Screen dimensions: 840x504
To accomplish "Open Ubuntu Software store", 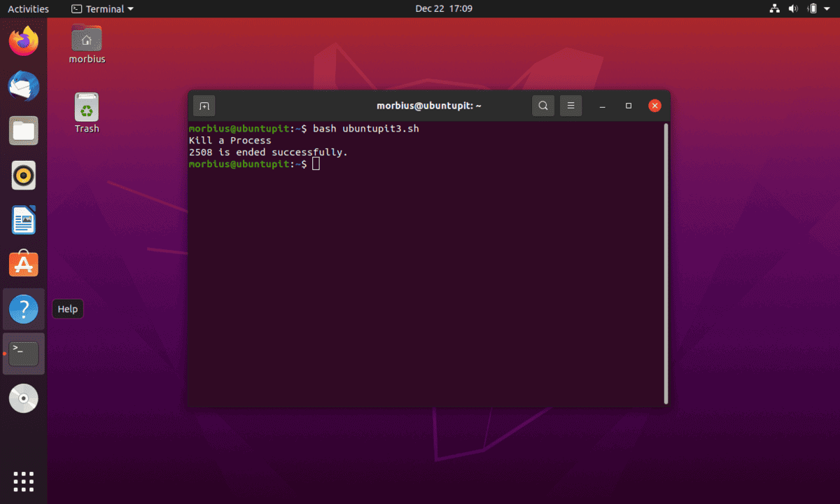I will (23, 264).
